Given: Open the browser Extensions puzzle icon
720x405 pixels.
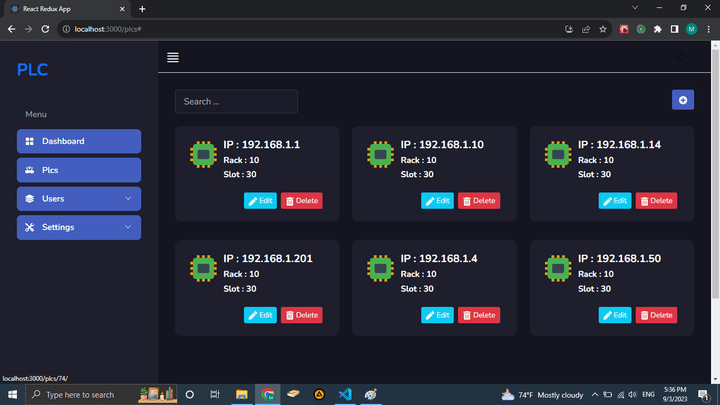Looking at the screenshot, I should 658,29.
